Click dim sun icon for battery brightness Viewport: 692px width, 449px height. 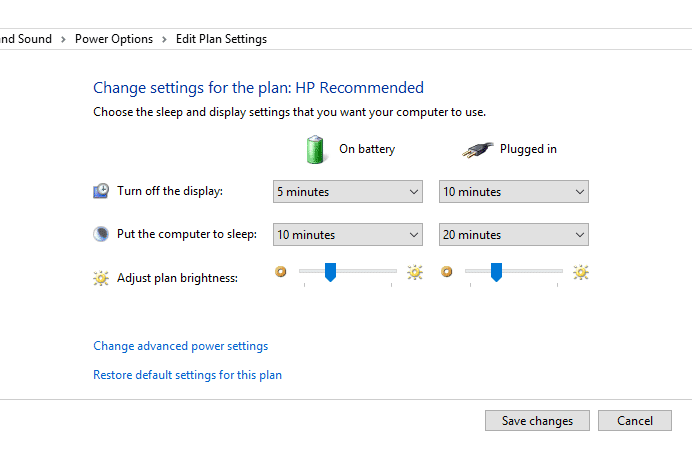pos(281,271)
